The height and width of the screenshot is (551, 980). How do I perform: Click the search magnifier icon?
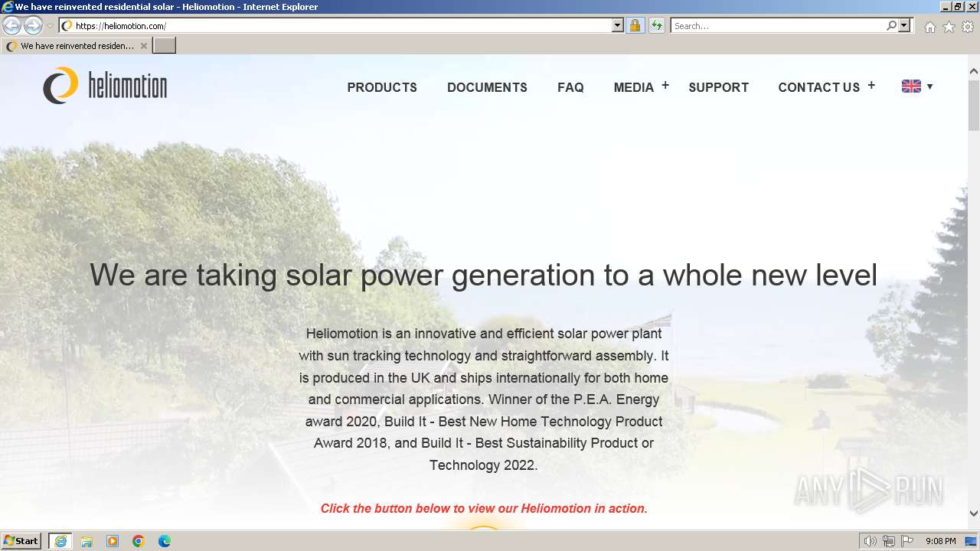coord(891,25)
